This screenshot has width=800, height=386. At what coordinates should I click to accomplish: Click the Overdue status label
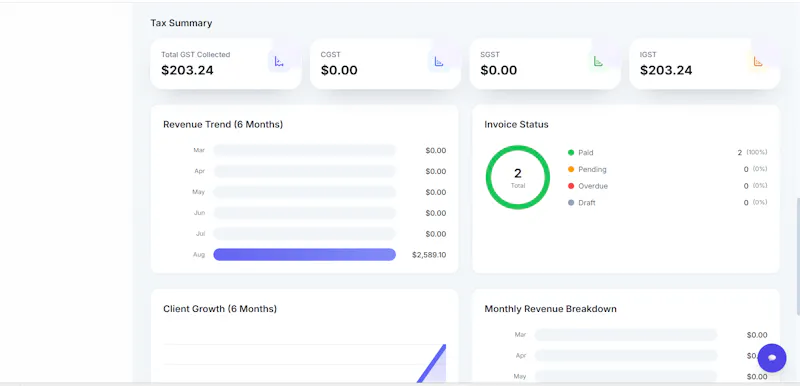(x=593, y=186)
